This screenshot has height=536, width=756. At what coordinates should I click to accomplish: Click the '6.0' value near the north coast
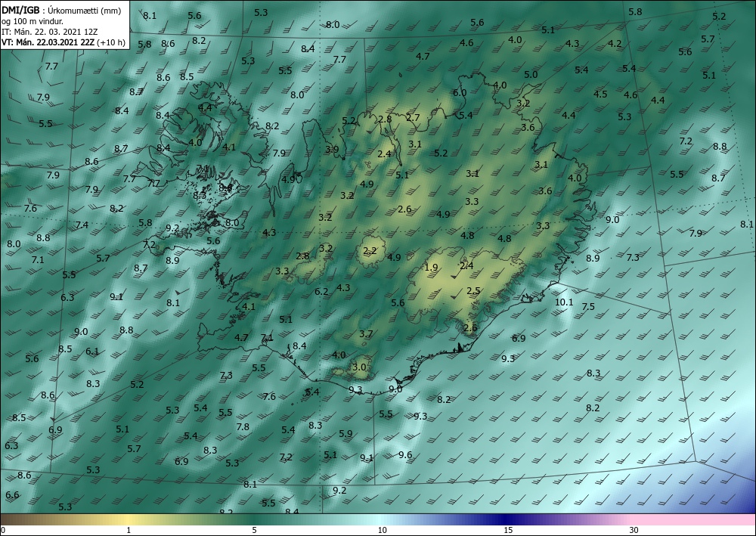tap(460, 92)
